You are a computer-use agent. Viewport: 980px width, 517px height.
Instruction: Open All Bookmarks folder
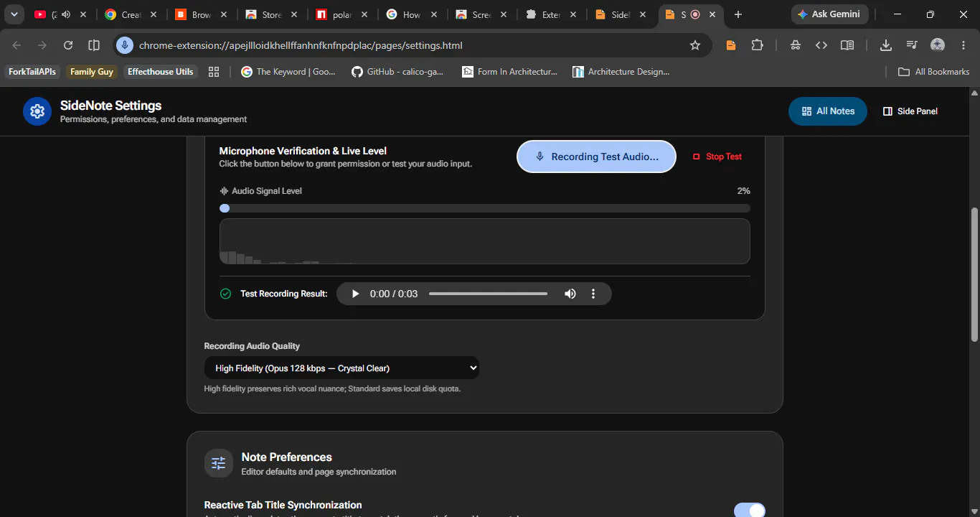tap(934, 72)
